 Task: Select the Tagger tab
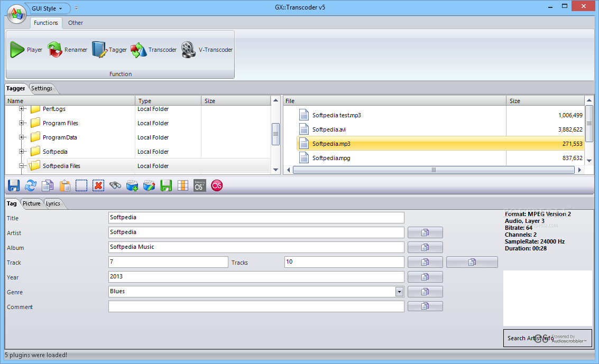[16, 89]
